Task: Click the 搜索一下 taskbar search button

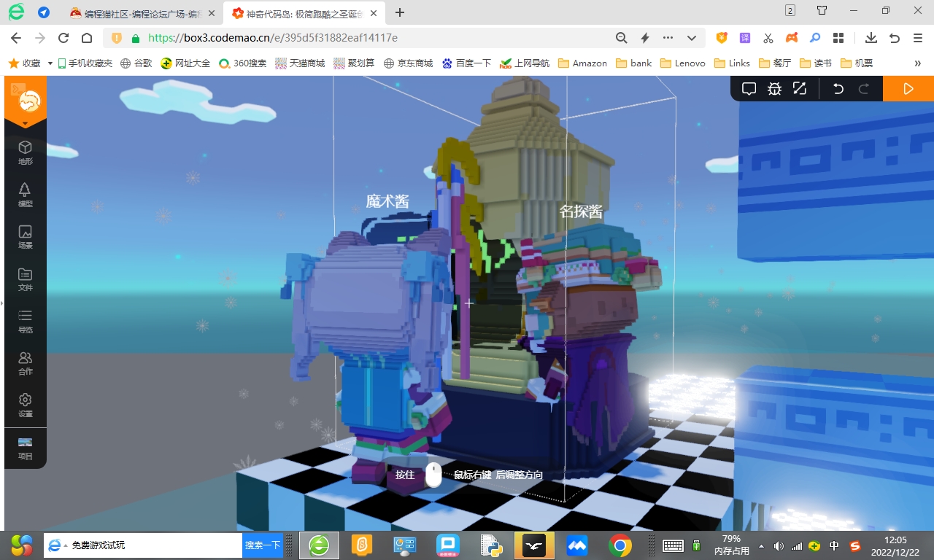Action: pos(263,545)
